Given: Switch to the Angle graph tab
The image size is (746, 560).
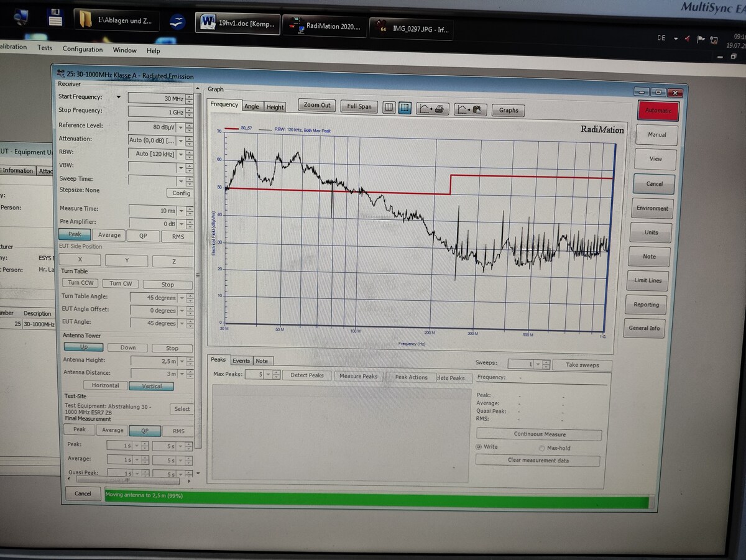Looking at the screenshot, I should [252, 106].
